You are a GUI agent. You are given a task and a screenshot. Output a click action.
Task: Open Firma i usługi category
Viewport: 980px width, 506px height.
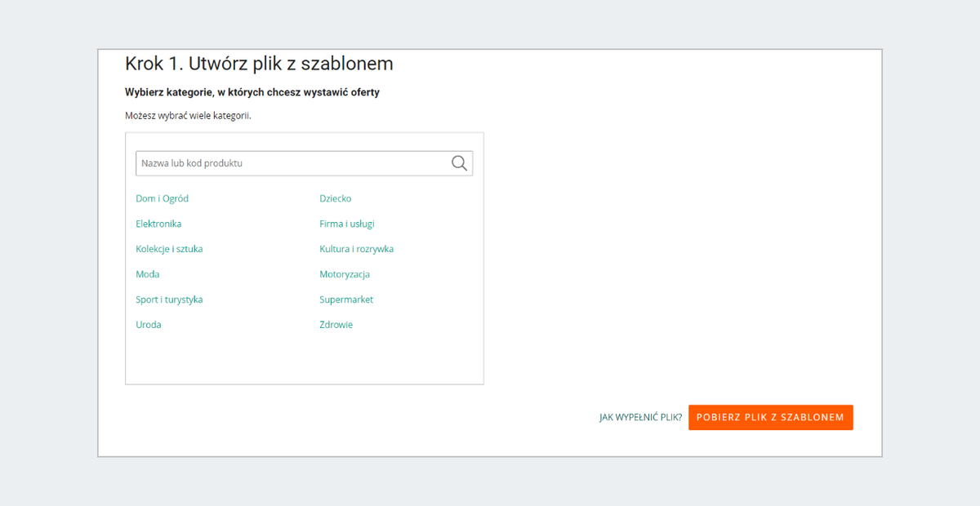coord(347,224)
